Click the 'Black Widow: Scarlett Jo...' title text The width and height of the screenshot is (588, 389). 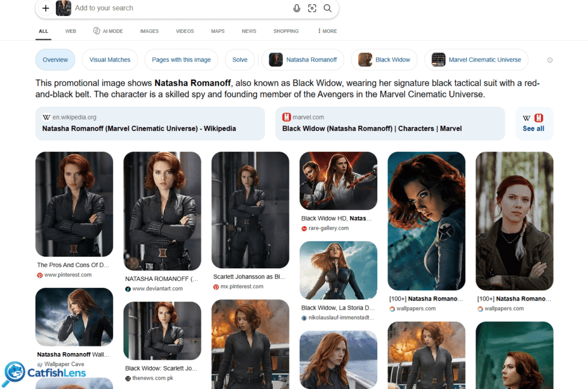tap(161, 368)
